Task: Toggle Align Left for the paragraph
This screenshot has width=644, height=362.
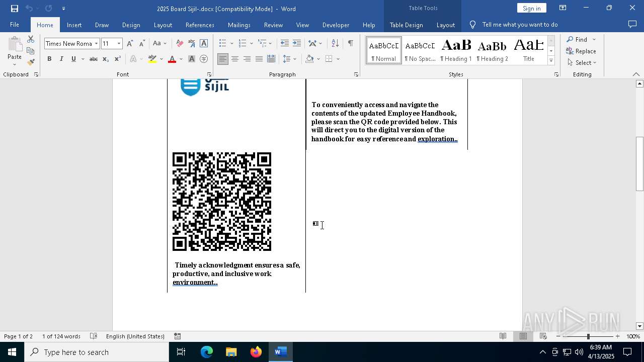Action: [x=223, y=59]
